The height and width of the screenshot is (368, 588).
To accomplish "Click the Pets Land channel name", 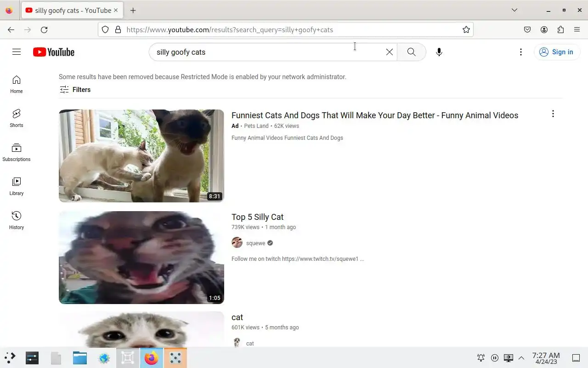I will (256, 126).
